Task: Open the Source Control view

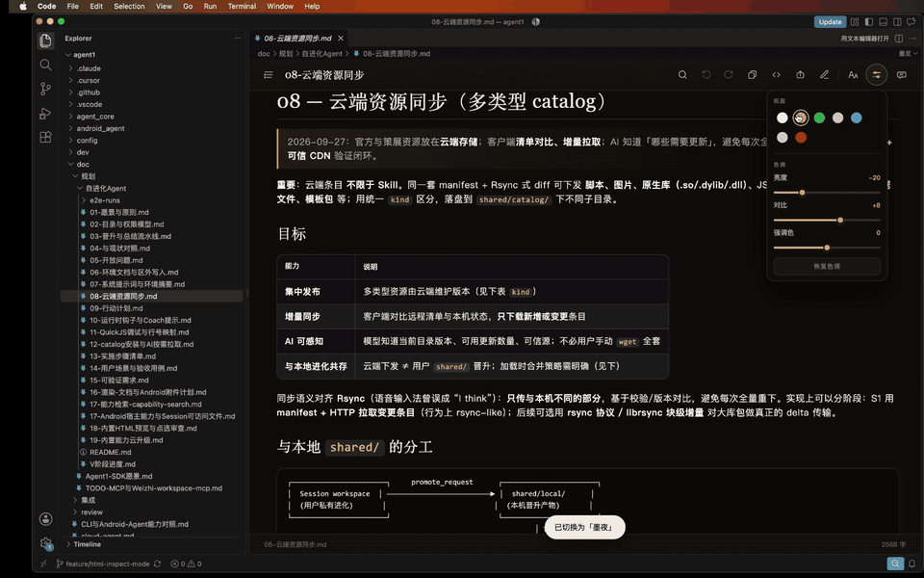Action: coord(45,89)
